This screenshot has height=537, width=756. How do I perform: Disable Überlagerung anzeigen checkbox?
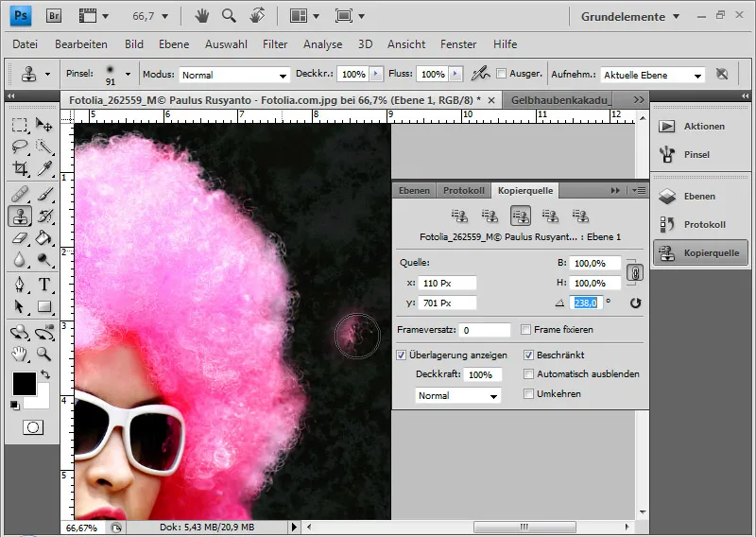click(x=402, y=355)
